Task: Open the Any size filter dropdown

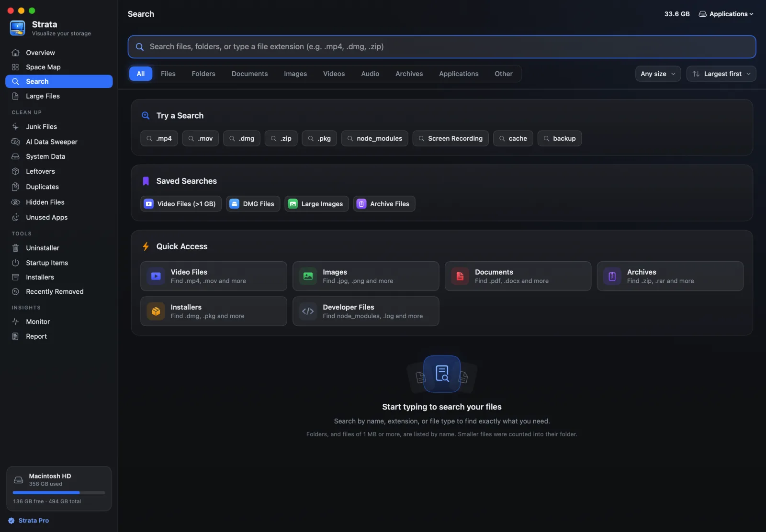Action: 658,74
